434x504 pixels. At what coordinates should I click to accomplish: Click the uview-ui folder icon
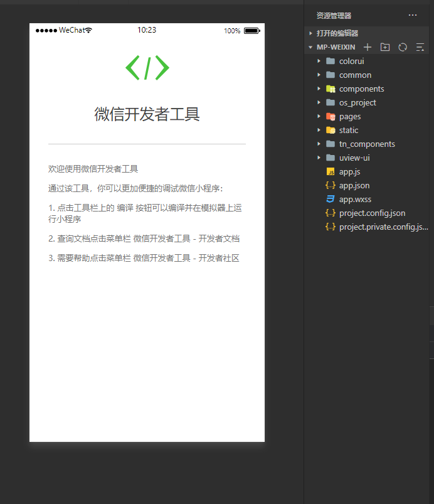coord(331,158)
